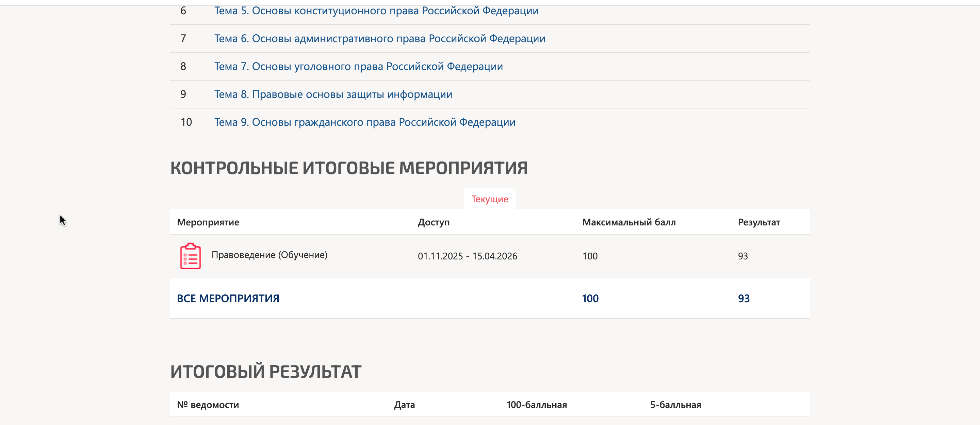This screenshot has width=980, height=425.
Task: Click the Результат column header
Action: [758, 222]
